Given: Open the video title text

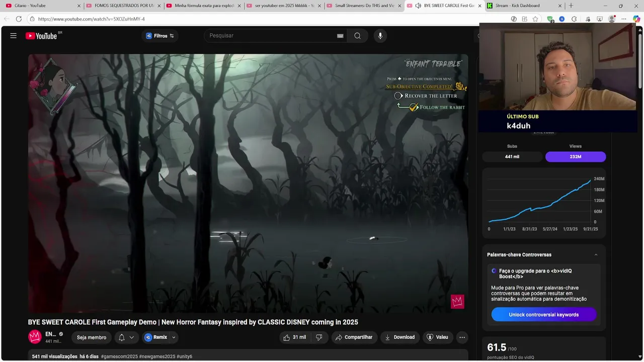Looking at the screenshot, I should 193,322.
